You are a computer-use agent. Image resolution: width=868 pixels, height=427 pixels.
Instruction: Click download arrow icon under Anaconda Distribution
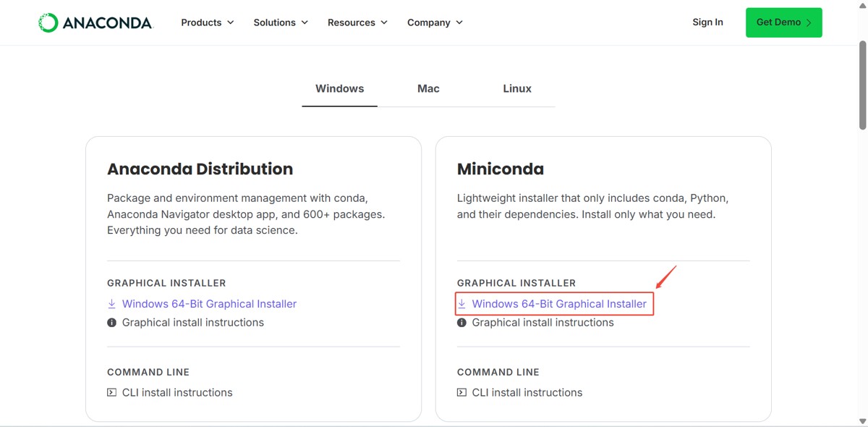[112, 304]
